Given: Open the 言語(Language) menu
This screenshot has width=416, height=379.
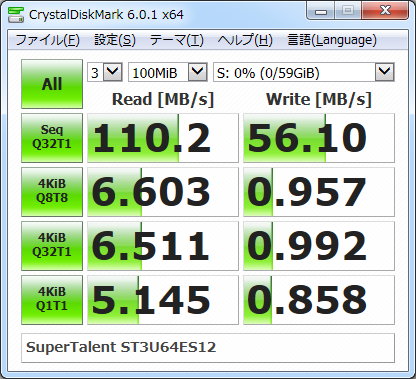Looking at the screenshot, I should (332, 40).
